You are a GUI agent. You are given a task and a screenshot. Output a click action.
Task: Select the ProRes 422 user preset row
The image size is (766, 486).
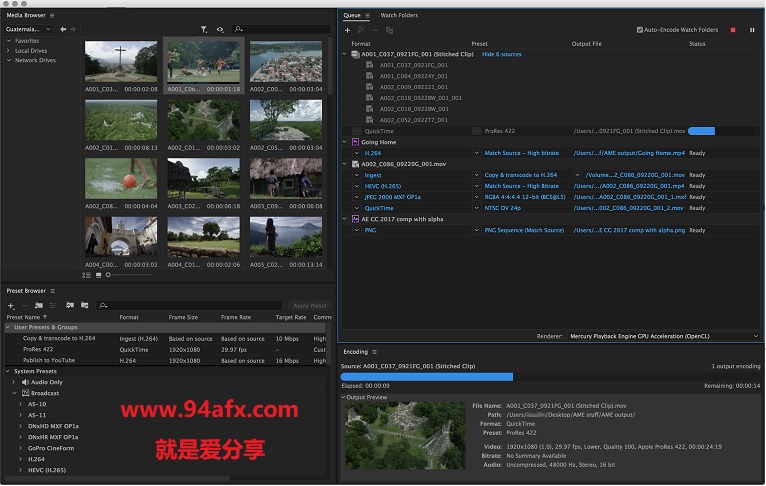coord(166,350)
